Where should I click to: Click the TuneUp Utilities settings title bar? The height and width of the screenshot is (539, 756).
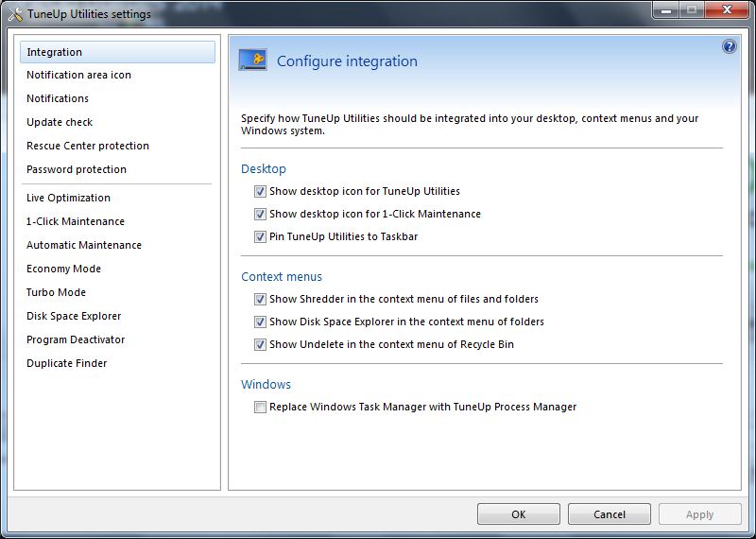pos(89,14)
